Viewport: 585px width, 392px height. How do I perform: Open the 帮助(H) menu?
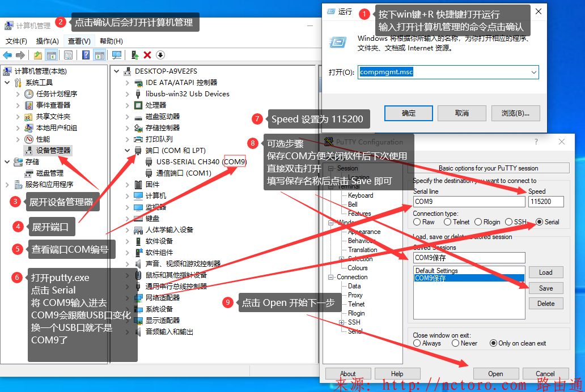pyautogui.click(x=111, y=41)
